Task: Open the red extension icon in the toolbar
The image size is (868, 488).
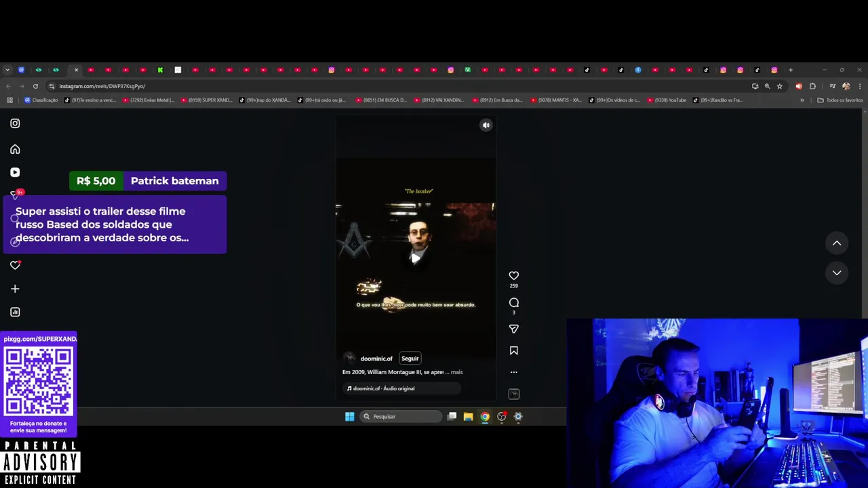Action: (798, 86)
